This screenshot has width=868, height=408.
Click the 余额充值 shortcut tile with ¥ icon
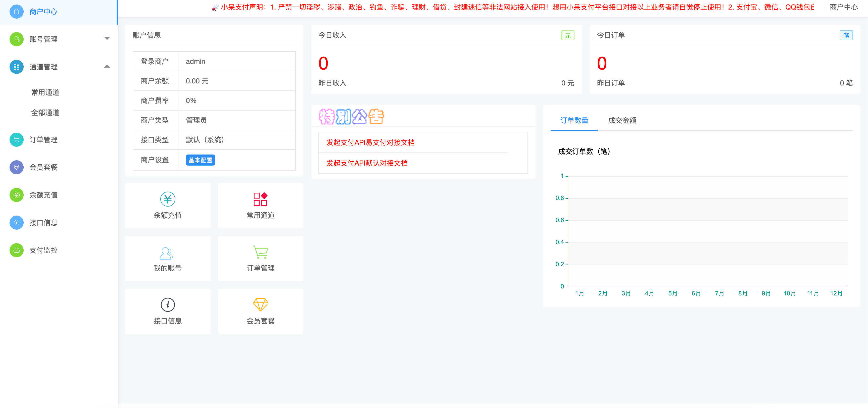pos(167,199)
